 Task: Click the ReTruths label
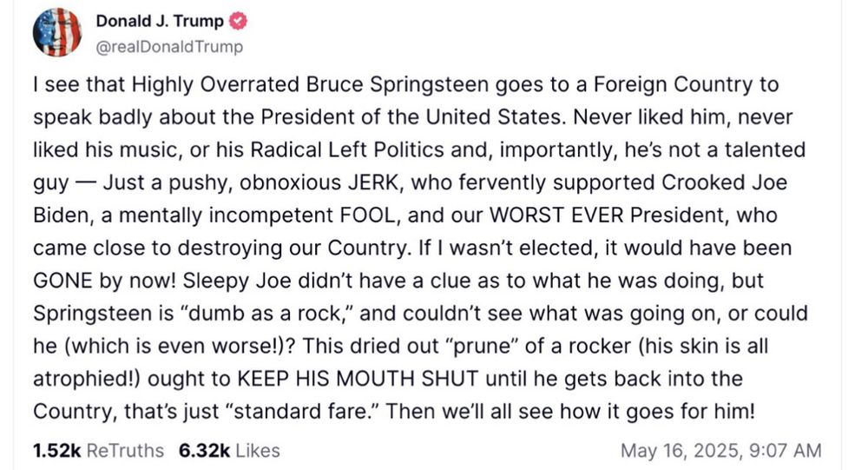tap(125, 450)
